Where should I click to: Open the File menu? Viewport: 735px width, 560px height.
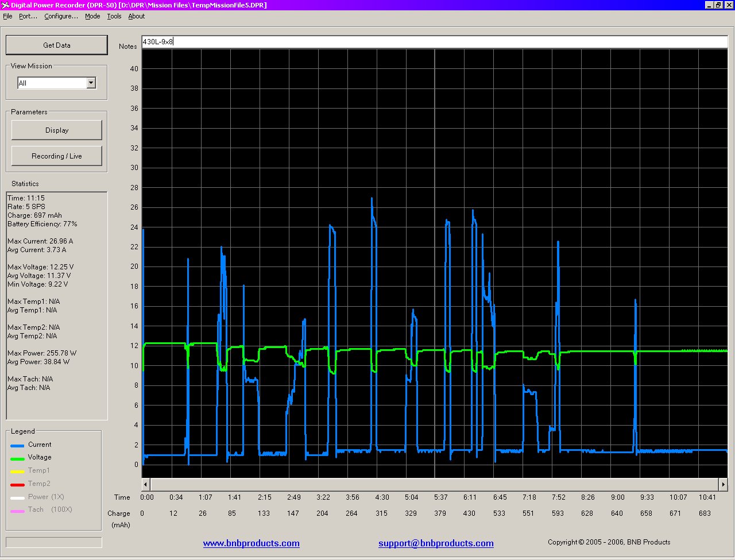pos(7,16)
